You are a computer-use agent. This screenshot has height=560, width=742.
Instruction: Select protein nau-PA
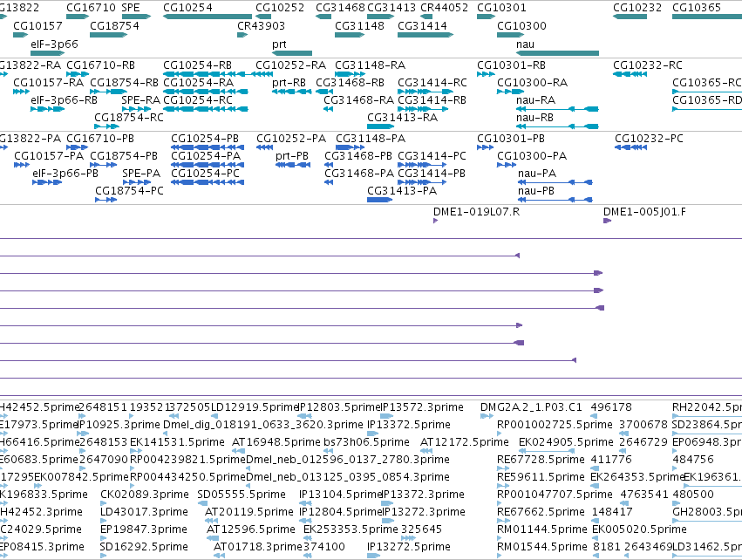[537, 174]
